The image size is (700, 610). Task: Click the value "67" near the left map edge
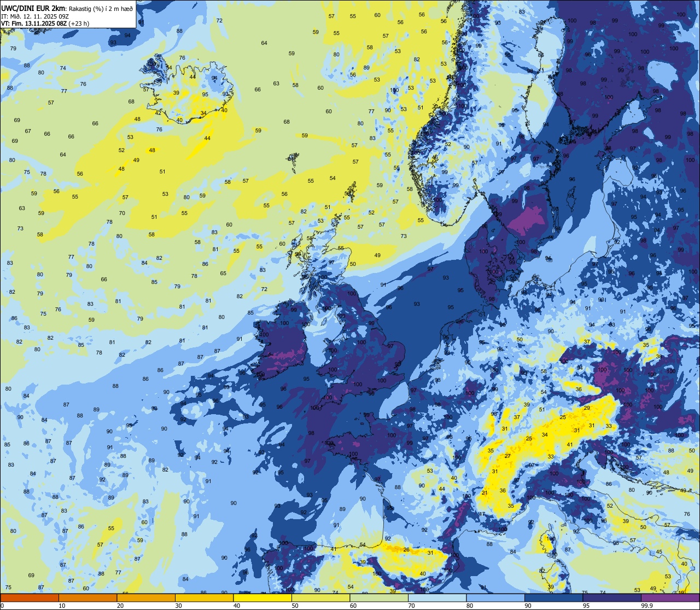point(28,131)
